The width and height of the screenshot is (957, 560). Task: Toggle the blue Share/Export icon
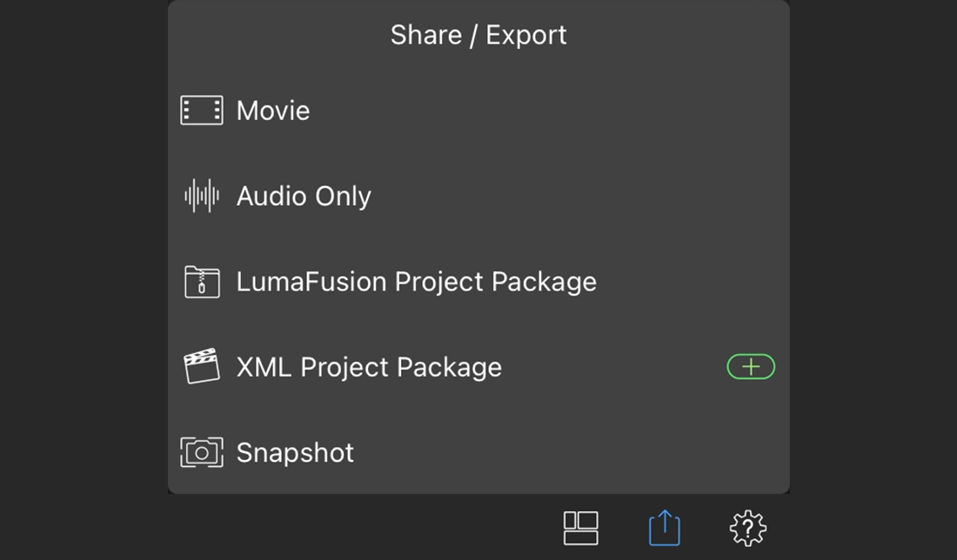coord(665,528)
